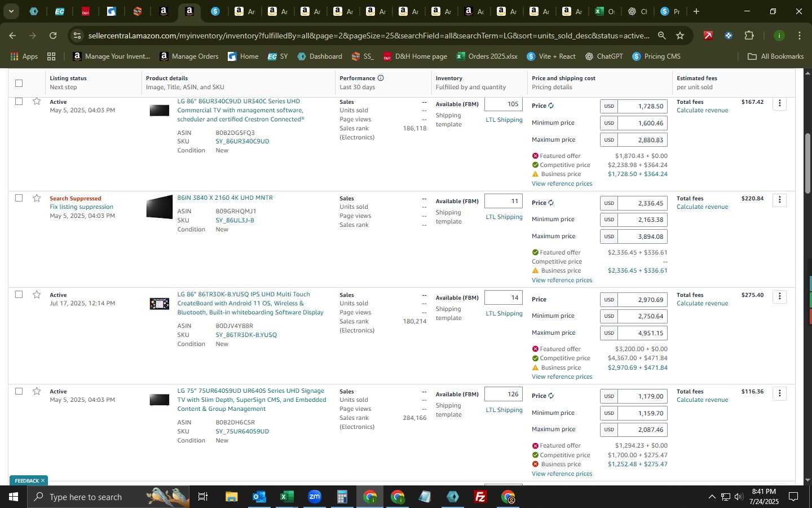
Task: Open a new browser tab
Action: (696, 11)
